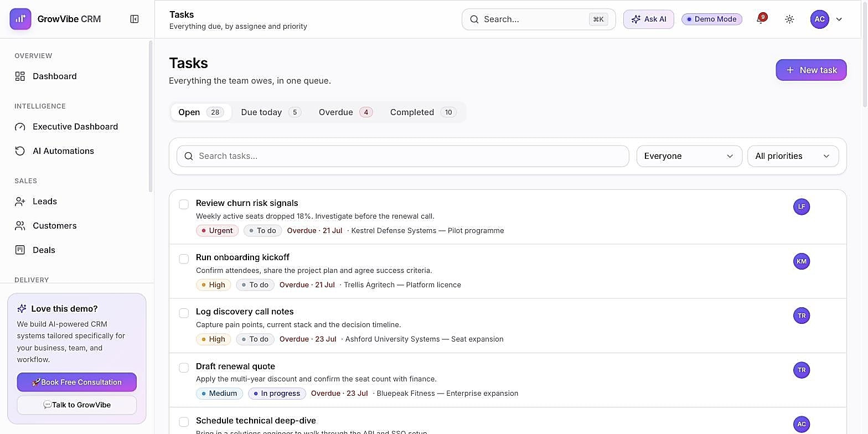Open the Draft renewal quote task
The width and height of the screenshot is (868, 434).
click(235, 366)
